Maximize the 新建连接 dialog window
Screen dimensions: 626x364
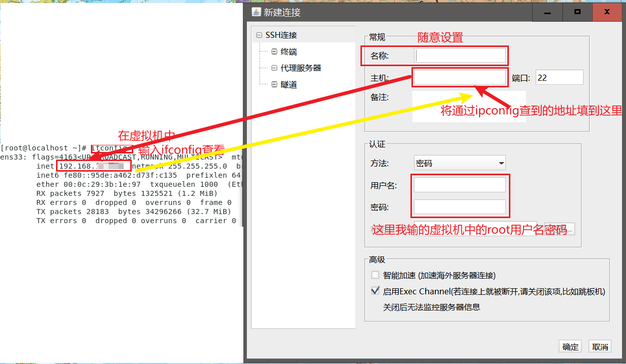(x=578, y=12)
